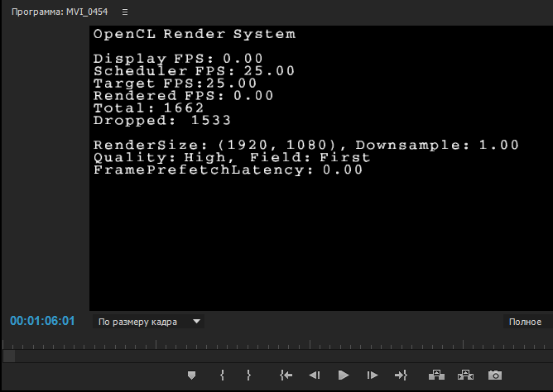The height and width of the screenshot is (392, 553).
Task: Go to Out point
Action: tap(401, 375)
